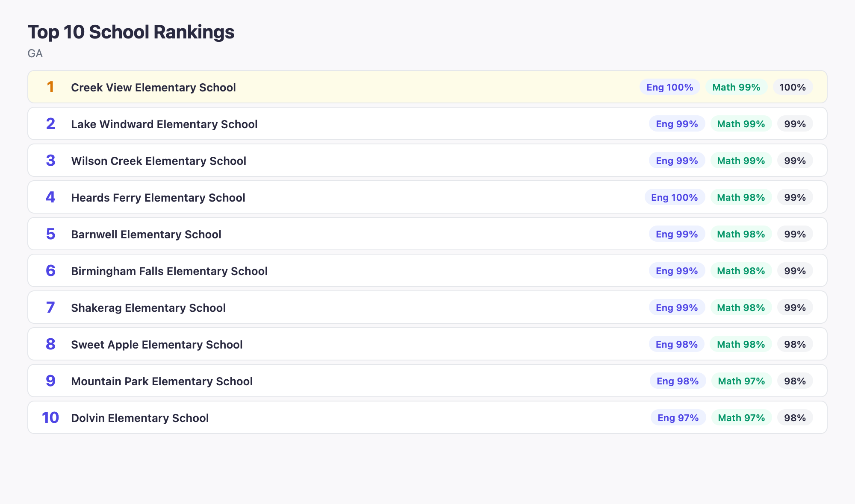Click 99% overall score for Shakerag

[795, 308]
